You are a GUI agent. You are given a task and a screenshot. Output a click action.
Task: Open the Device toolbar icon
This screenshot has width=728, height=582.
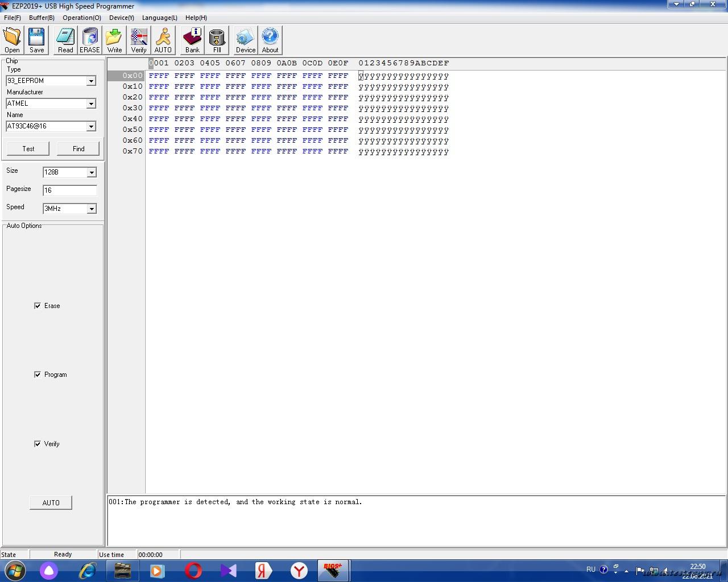(245, 40)
